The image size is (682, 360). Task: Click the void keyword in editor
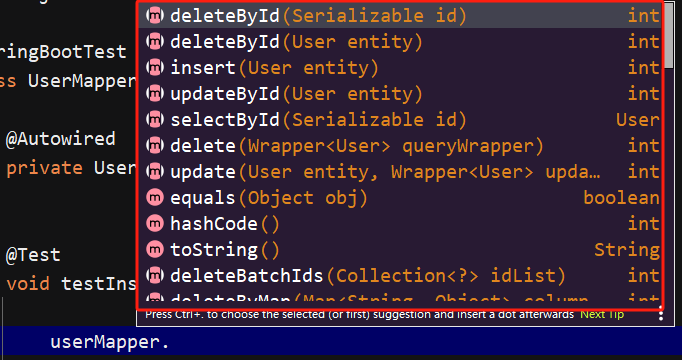click(x=28, y=284)
